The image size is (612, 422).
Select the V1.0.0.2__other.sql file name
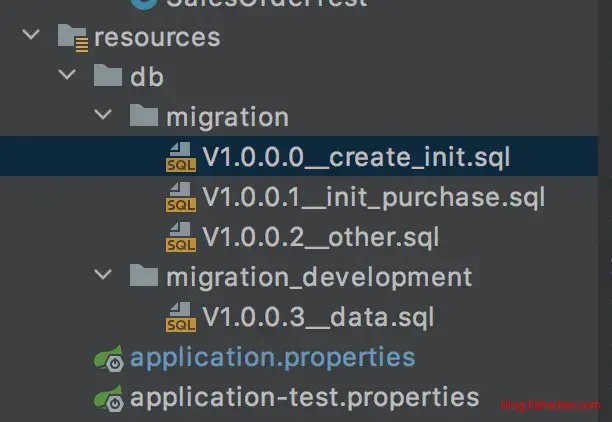coord(320,237)
